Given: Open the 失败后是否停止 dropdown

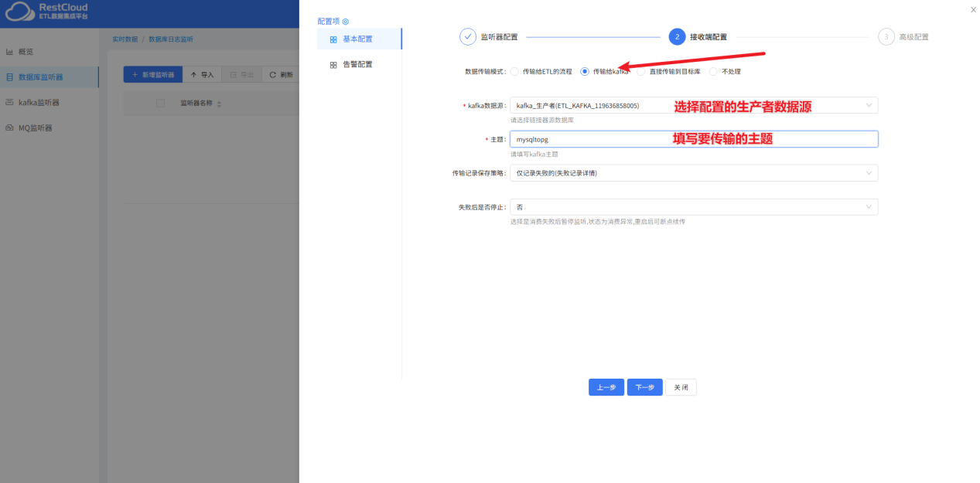Looking at the screenshot, I should tap(694, 207).
